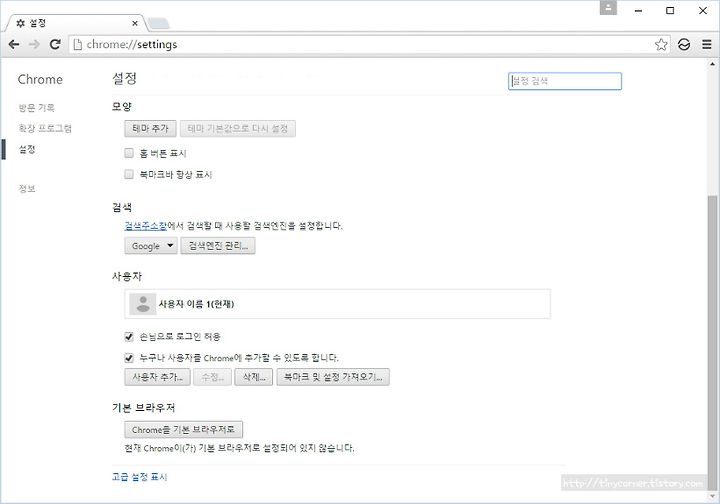Image resolution: width=720 pixels, height=504 pixels.
Task: Enable 북마크바 항상 표시 checkbox
Action: tap(129, 174)
